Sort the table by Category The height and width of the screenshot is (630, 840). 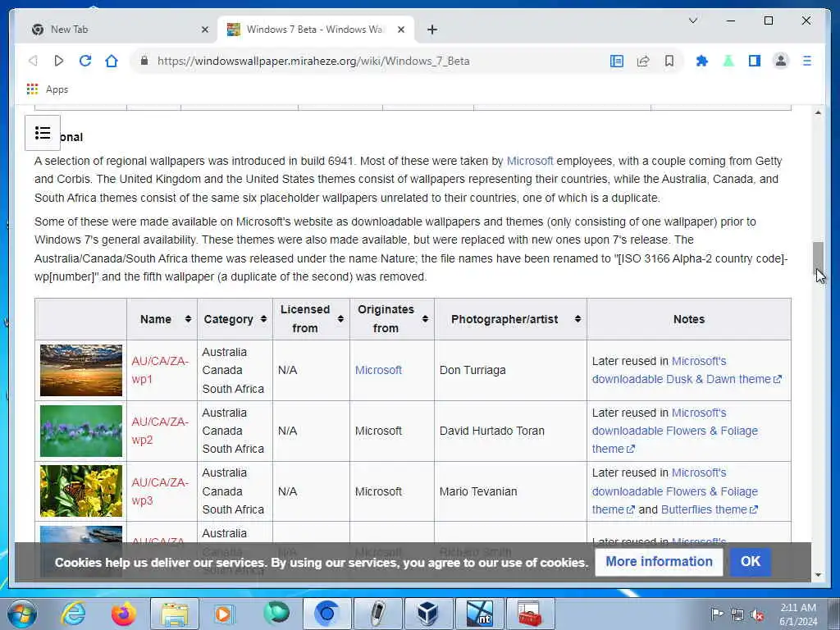235,319
